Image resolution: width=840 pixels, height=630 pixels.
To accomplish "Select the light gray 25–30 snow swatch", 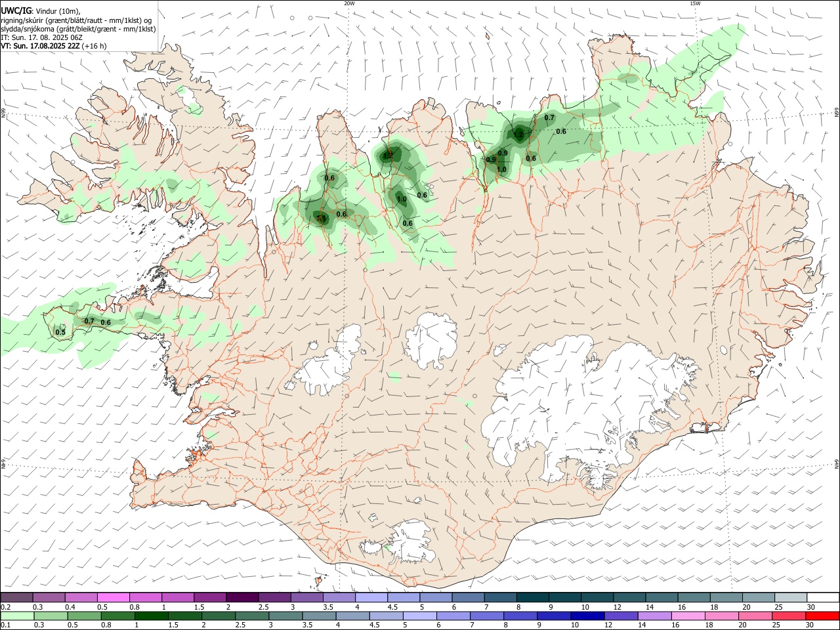I will [x=791, y=597].
